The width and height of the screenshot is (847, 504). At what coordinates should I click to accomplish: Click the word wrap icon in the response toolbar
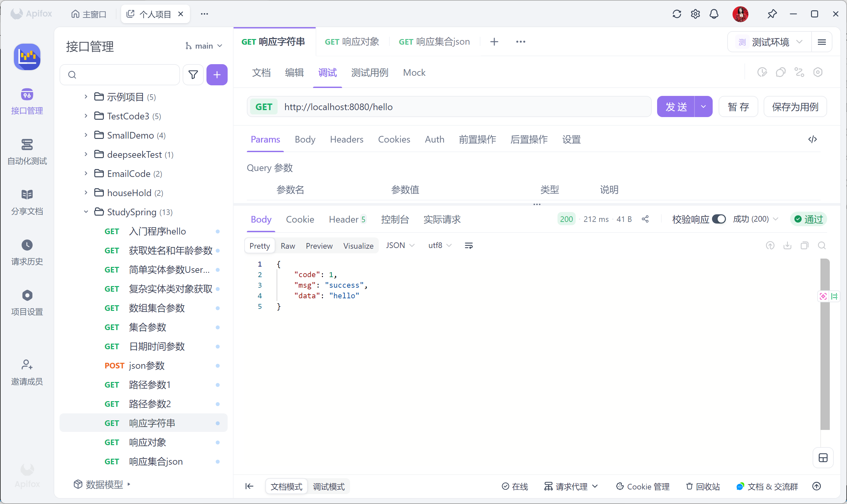pyautogui.click(x=468, y=245)
